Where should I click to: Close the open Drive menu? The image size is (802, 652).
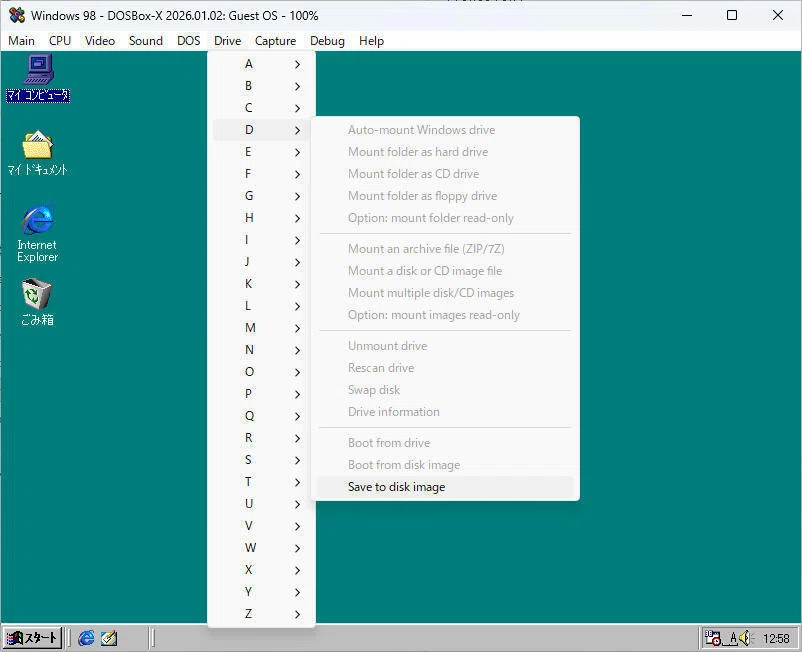pyautogui.click(x=228, y=41)
